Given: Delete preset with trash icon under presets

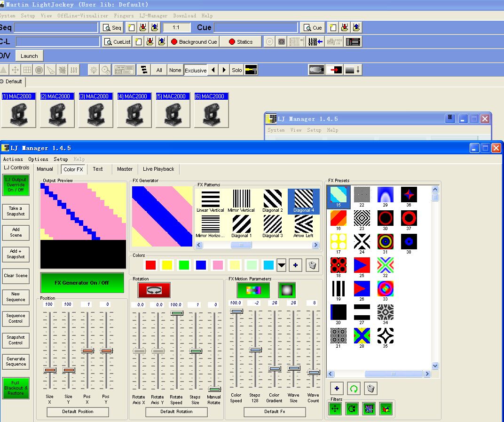Looking at the screenshot, I should click(x=370, y=389).
